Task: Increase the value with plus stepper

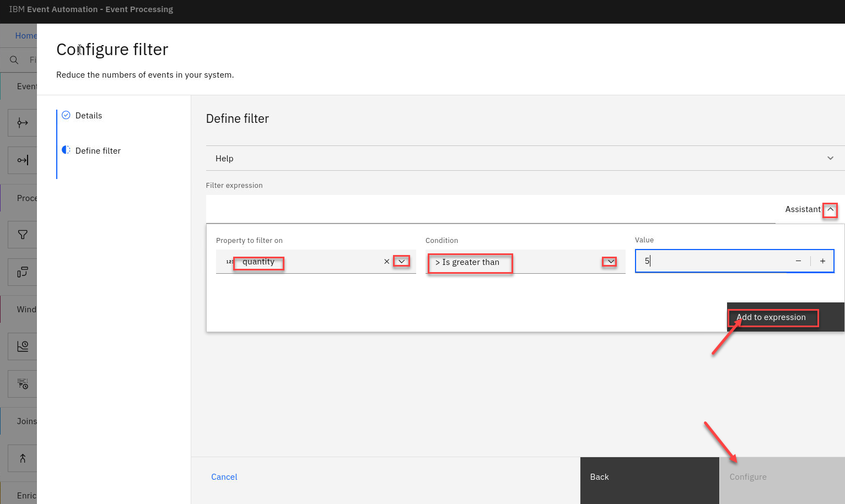Action: tap(822, 261)
